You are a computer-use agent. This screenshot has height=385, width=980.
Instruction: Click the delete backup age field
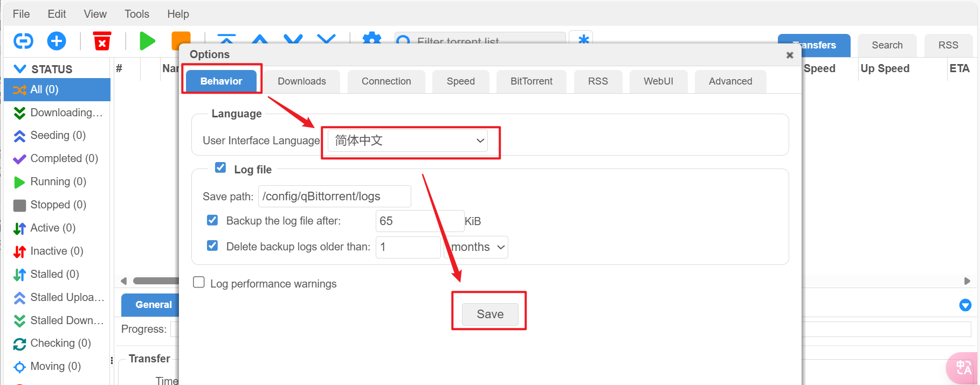pos(408,247)
